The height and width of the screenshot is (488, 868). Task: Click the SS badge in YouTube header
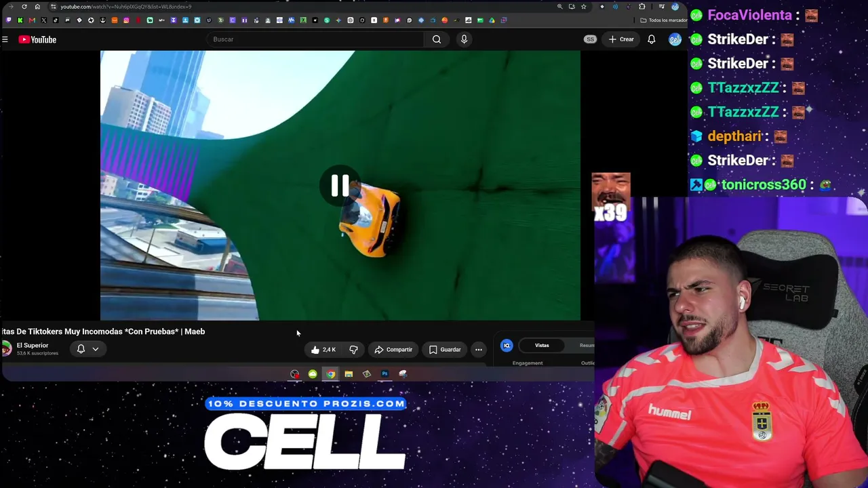coord(590,39)
